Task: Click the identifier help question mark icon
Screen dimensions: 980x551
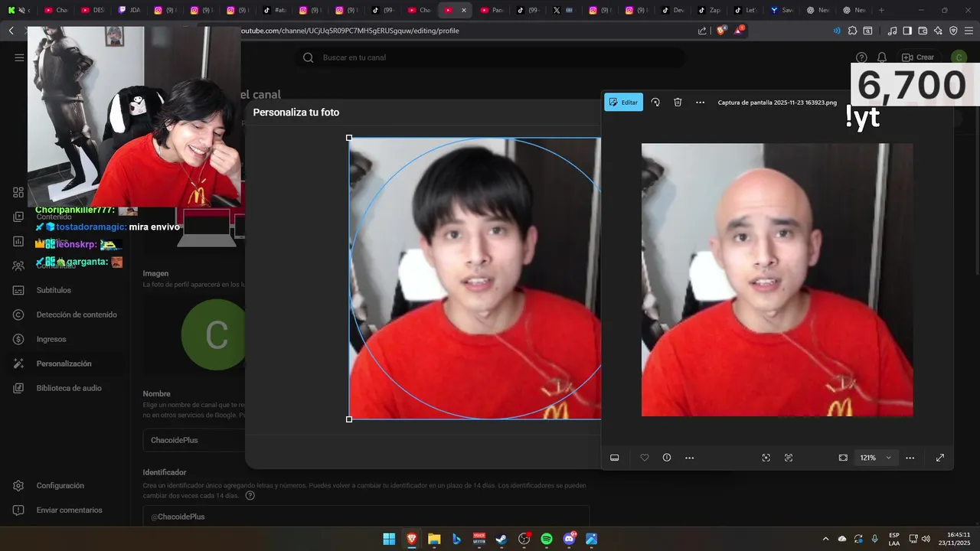Action: click(x=250, y=496)
